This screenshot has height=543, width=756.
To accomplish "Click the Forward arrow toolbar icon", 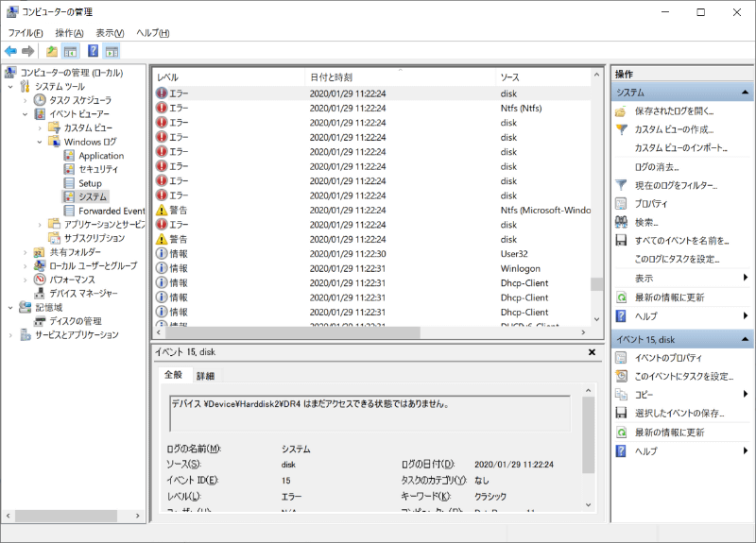I will point(28,51).
